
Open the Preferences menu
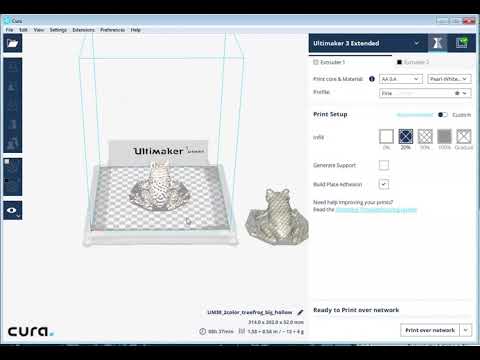coord(112,30)
